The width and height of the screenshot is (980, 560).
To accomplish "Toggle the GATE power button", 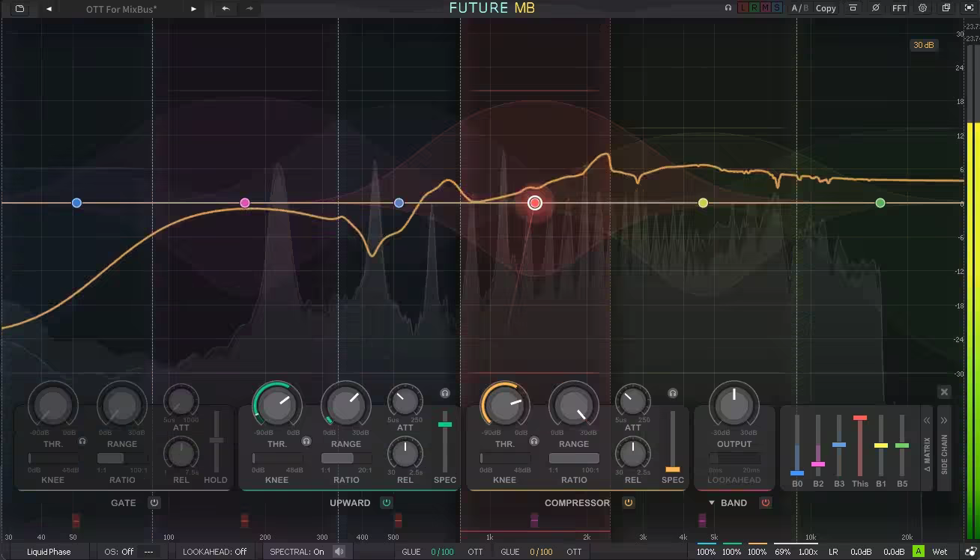I will tap(154, 502).
